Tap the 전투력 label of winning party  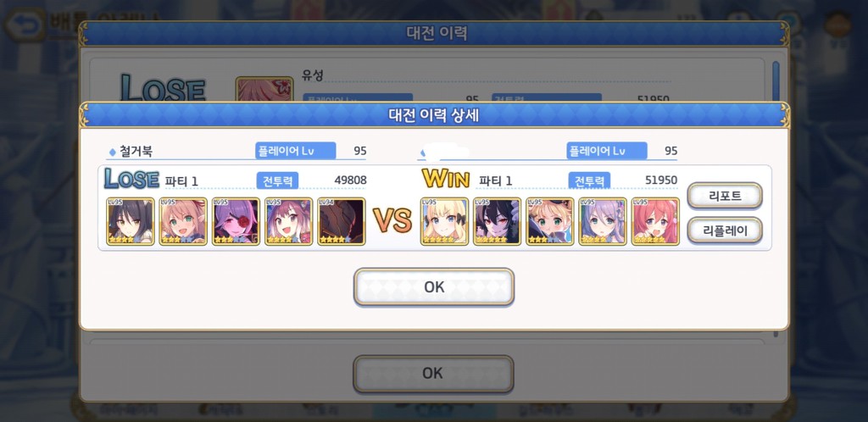[x=589, y=180]
